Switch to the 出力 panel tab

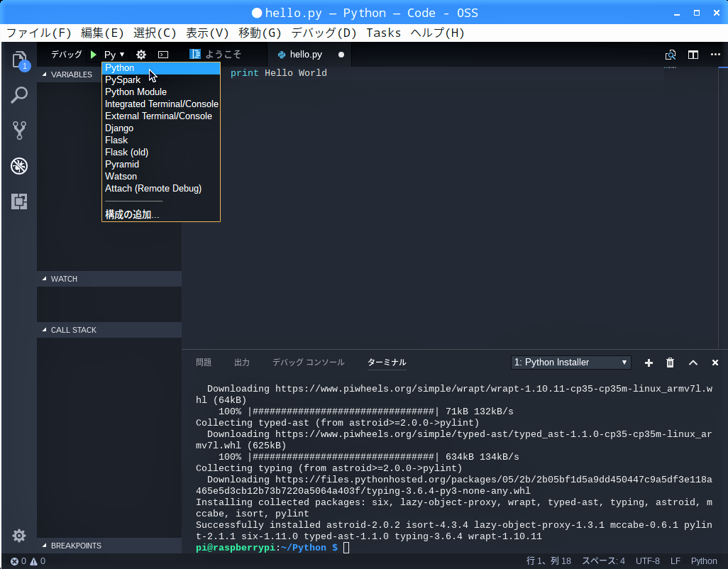[242, 363]
